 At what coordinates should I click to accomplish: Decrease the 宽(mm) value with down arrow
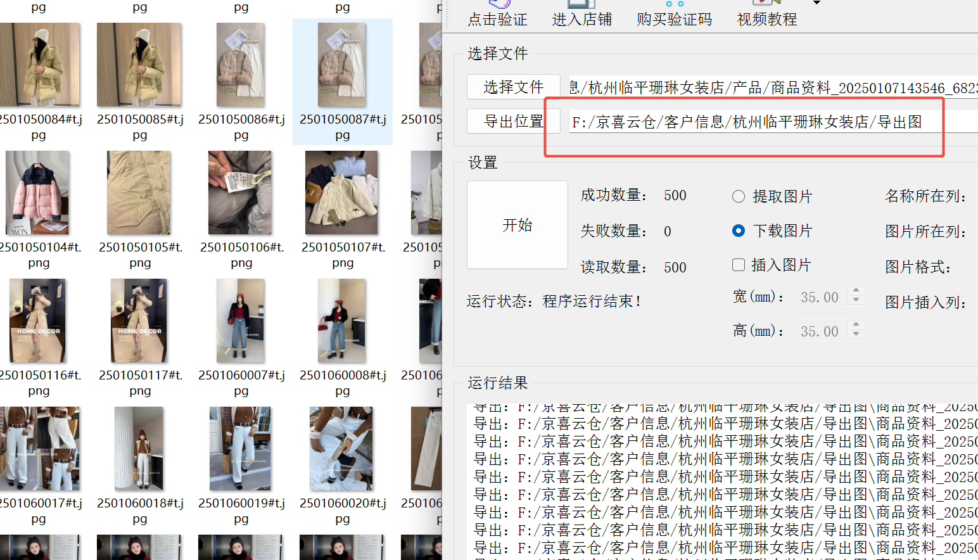856,302
